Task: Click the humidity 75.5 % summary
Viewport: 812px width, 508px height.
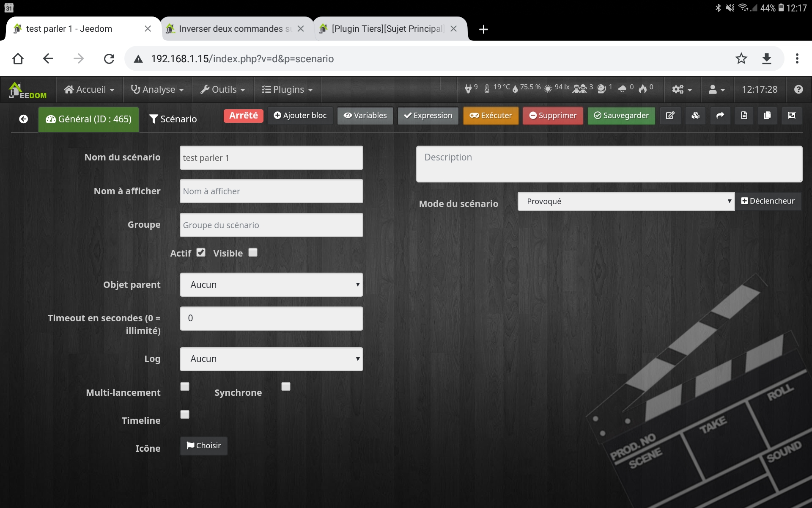Action: (527, 88)
